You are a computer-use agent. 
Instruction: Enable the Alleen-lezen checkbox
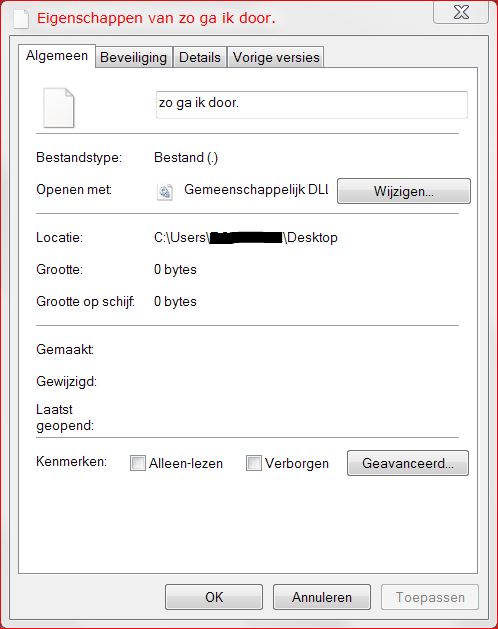[138, 463]
